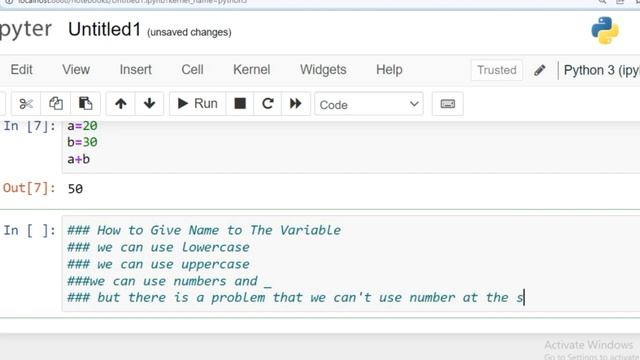640x360 pixels.
Task: Paste cells below using the clipboard icon
Action: click(x=85, y=104)
